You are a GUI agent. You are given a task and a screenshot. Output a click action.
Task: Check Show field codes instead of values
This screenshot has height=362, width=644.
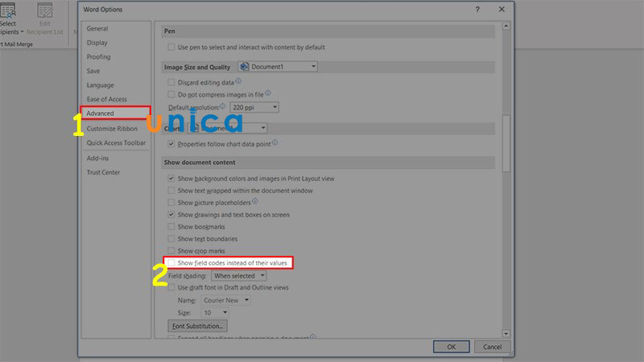point(171,263)
